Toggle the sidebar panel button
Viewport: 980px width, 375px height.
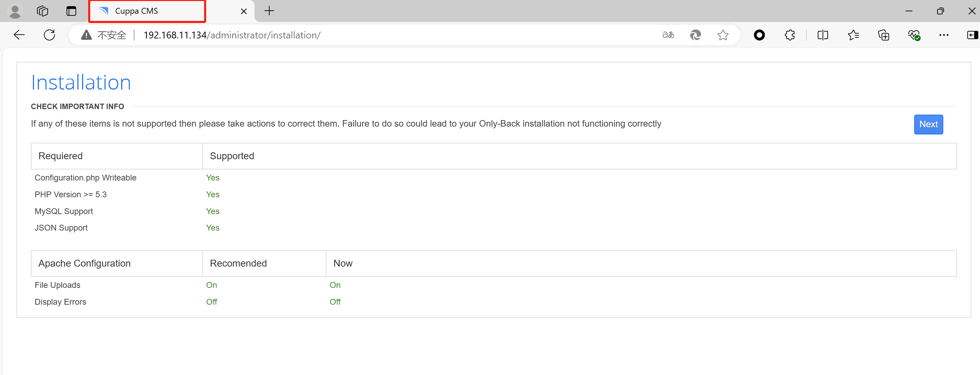[x=972, y=35]
